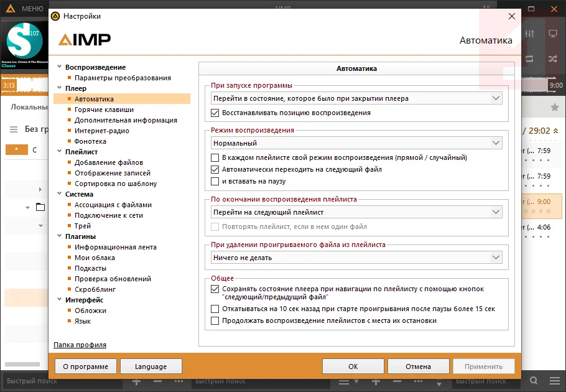Open the При запуске программы dropdown

(x=356, y=98)
